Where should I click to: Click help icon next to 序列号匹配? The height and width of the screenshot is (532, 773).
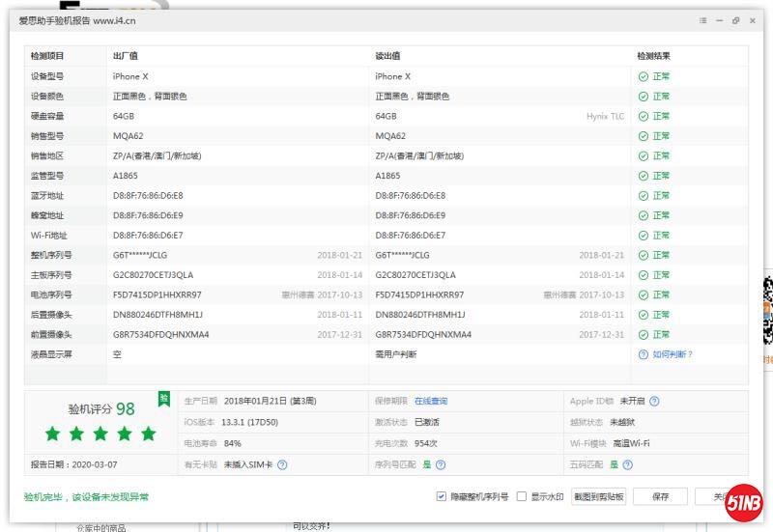(x=442, y=464)
